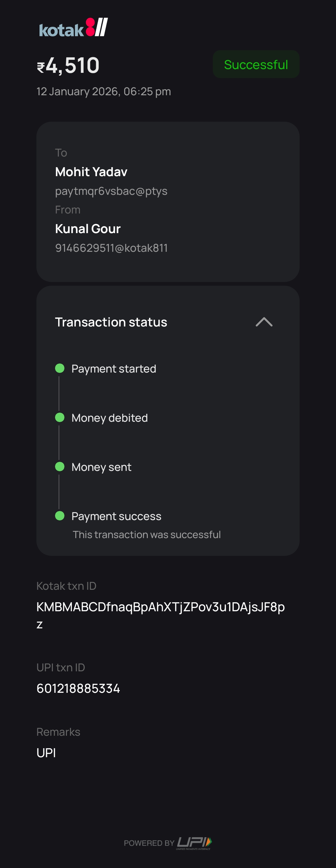Viewport: 336px width, 868px height.
Task: Click the Payment started green dot
Action: coord(60,368)
